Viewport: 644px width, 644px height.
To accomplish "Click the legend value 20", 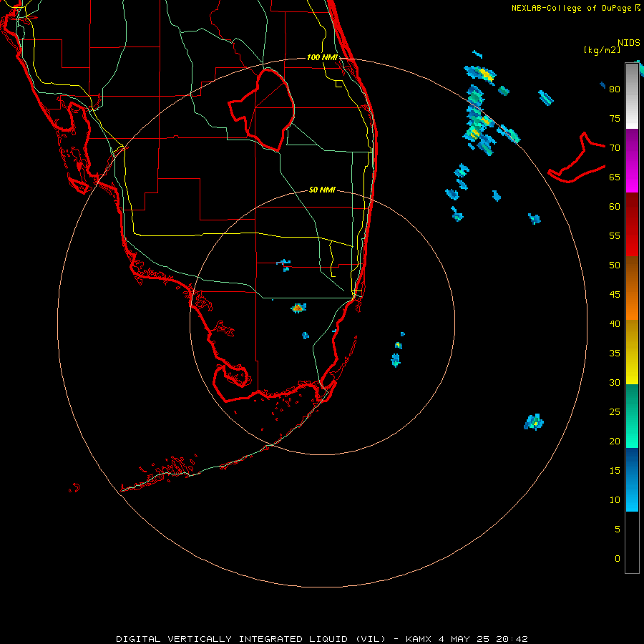I will click(615, 441).
